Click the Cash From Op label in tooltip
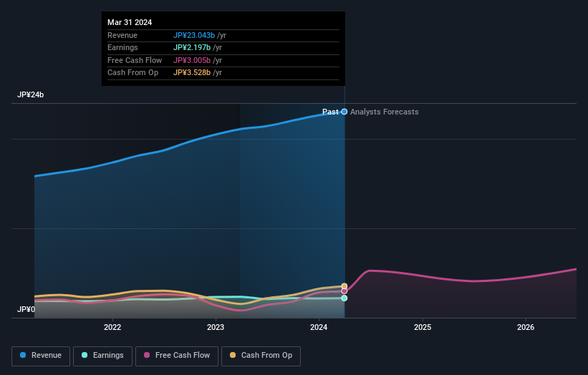Image resolution: width=588 pixels, height=375 pixels. pos(132,73)
